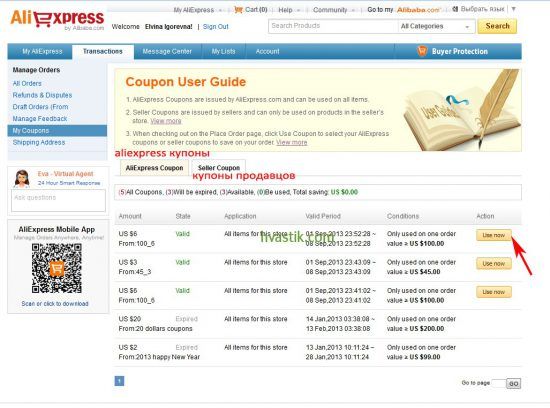Expand the arrow beside the language selector
This screenshot has height=408, width=550.
click(x=514, y=9)
